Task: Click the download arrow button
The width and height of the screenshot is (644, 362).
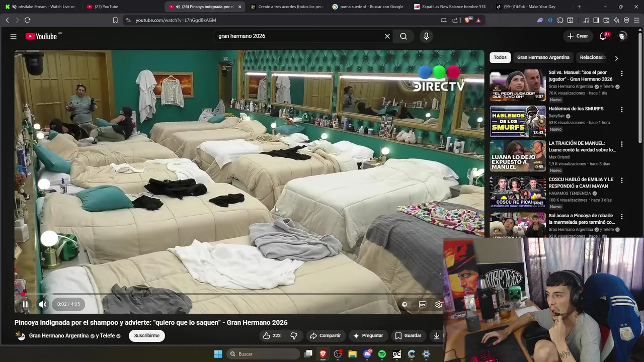Action: click(437, 336)
